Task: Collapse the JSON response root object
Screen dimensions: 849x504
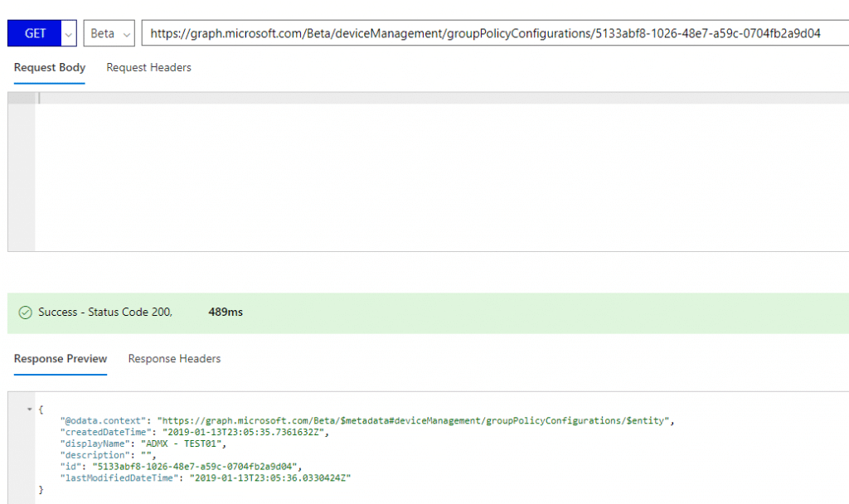Action: tap(29, 409)
